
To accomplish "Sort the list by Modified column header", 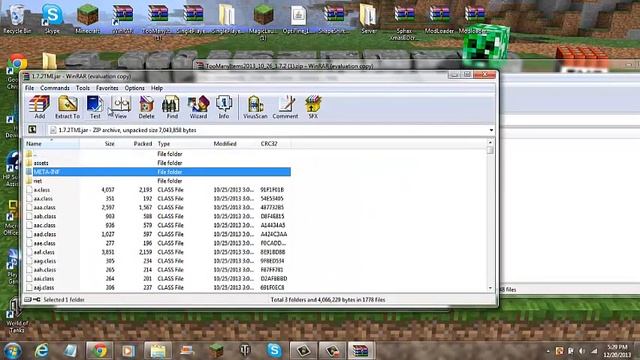I will point(234,144).
